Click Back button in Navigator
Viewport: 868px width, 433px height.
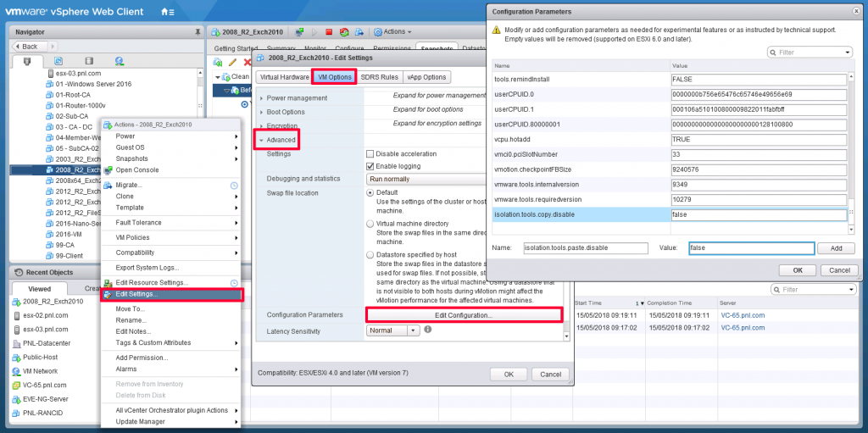click(x=30, y=47)
